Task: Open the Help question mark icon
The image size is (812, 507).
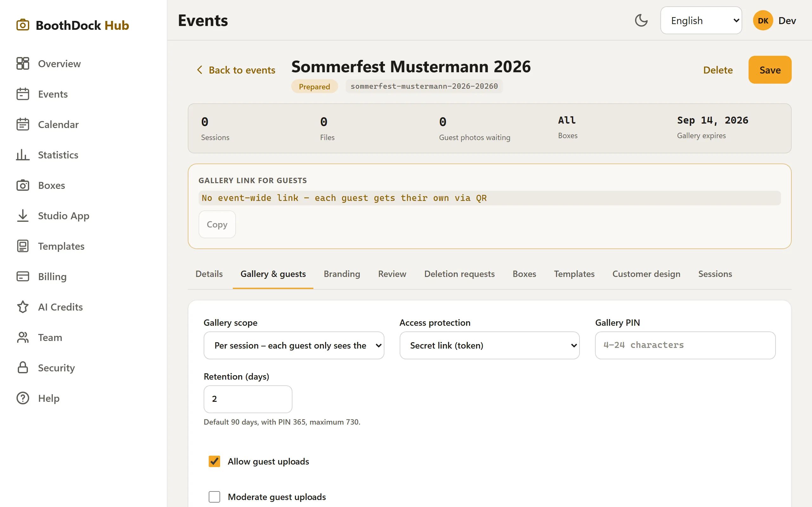Action: tap(23, 398)
